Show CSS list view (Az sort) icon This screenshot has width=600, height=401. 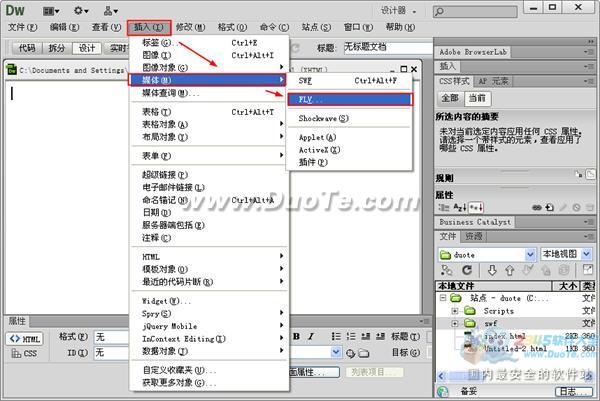(x=460, y=207)
